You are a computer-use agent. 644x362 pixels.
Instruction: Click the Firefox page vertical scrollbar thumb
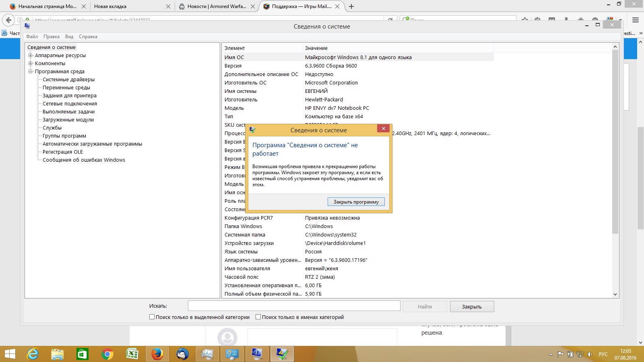[640, 178]
